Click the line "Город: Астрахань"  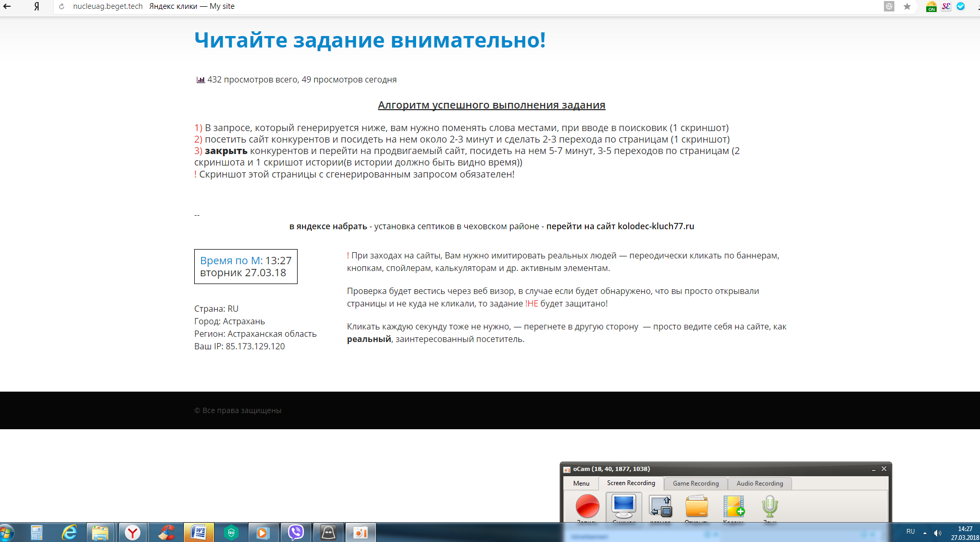[230, 321]
